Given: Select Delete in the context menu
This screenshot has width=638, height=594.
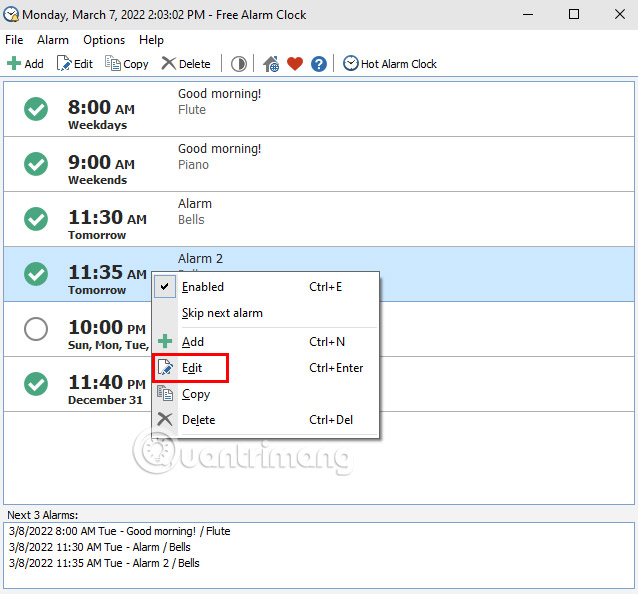Looking at the screenshot, I should click(x=198, y=420).
